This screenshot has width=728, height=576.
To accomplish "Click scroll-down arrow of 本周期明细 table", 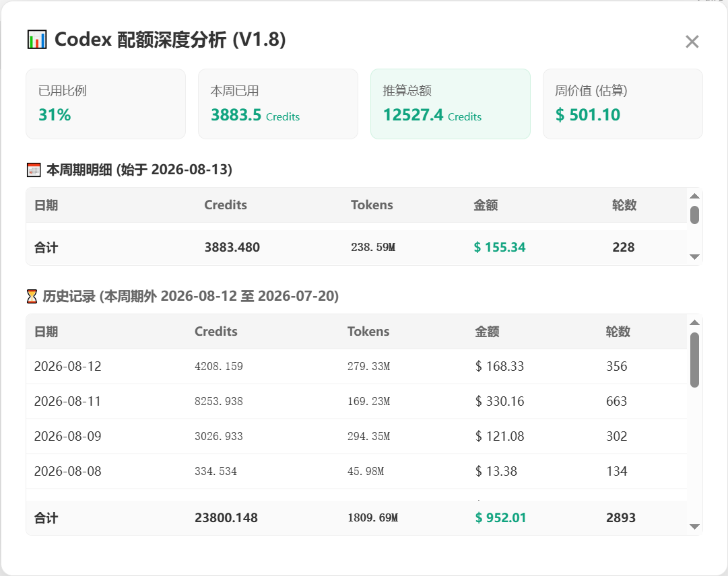I will 694,257.
